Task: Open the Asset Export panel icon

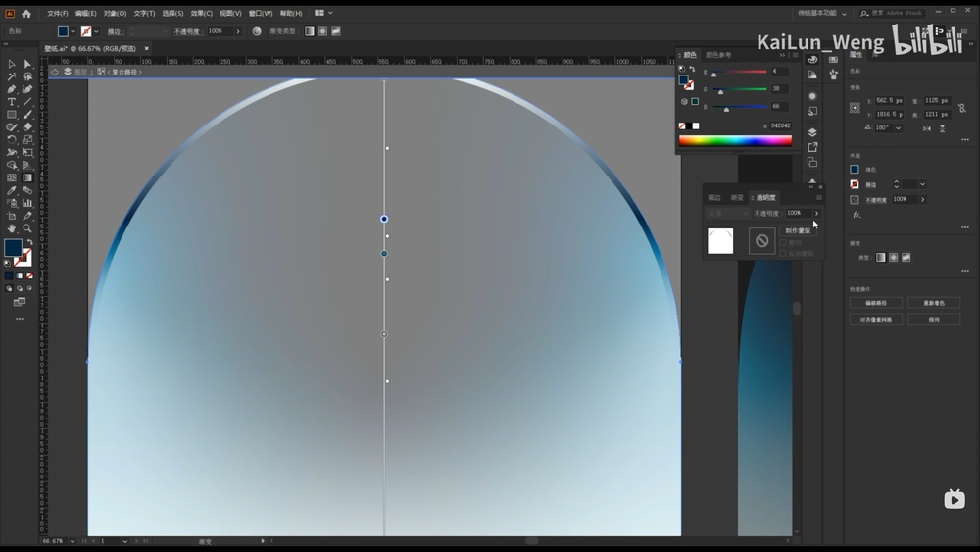Action: click(x=812, y=147)
